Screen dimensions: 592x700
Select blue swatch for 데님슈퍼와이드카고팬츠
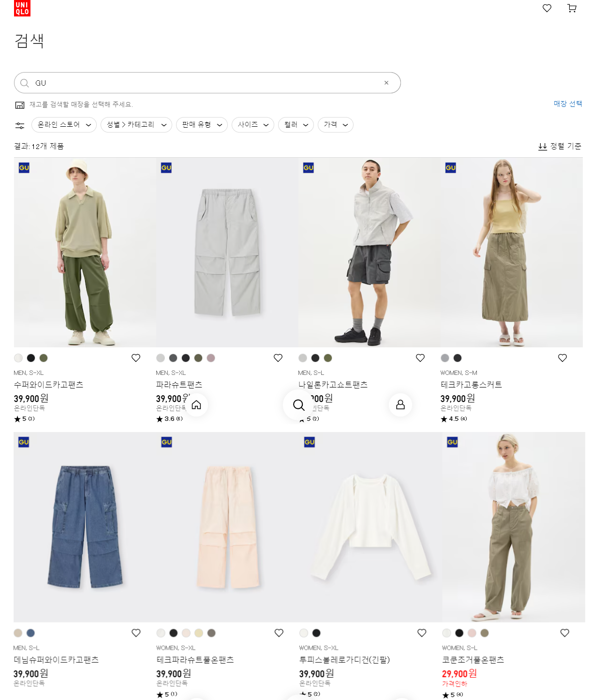pyautogui.click(x=30, y=633)
